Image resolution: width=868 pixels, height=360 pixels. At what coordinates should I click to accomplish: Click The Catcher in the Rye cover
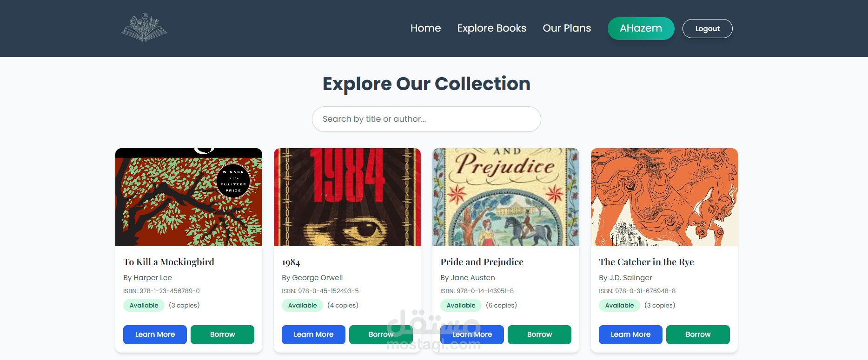pyautogui.click(x=664, y=197)
